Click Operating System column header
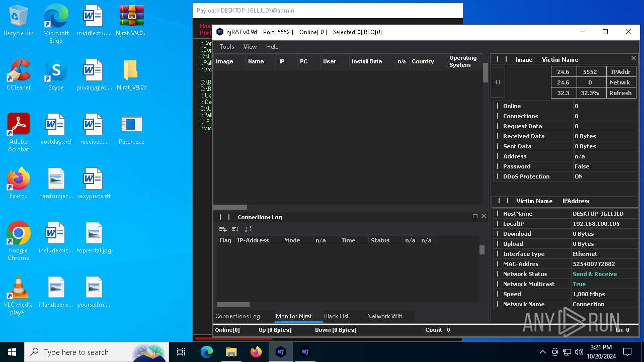Screen dimensions: 644x362 (x=465, y=61)
